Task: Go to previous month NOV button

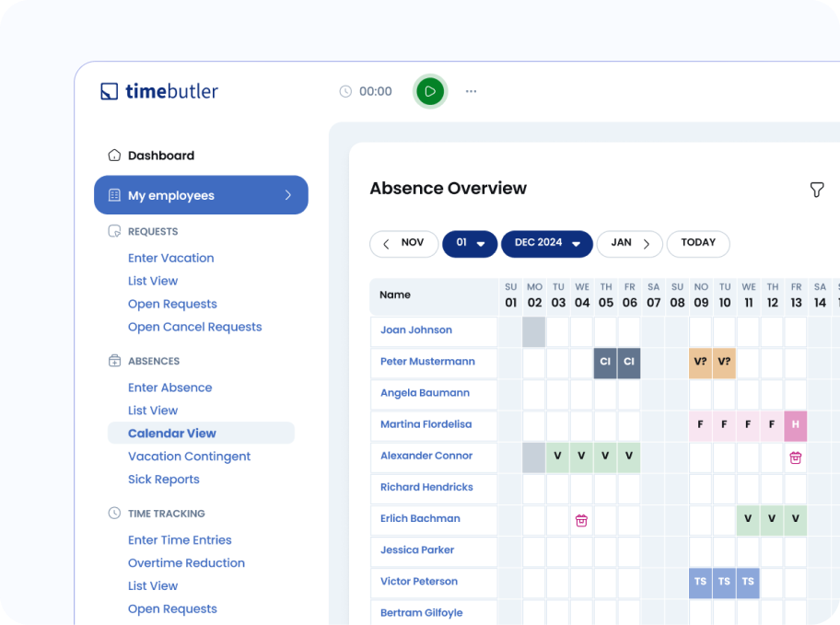Action: tap(404, 244)
